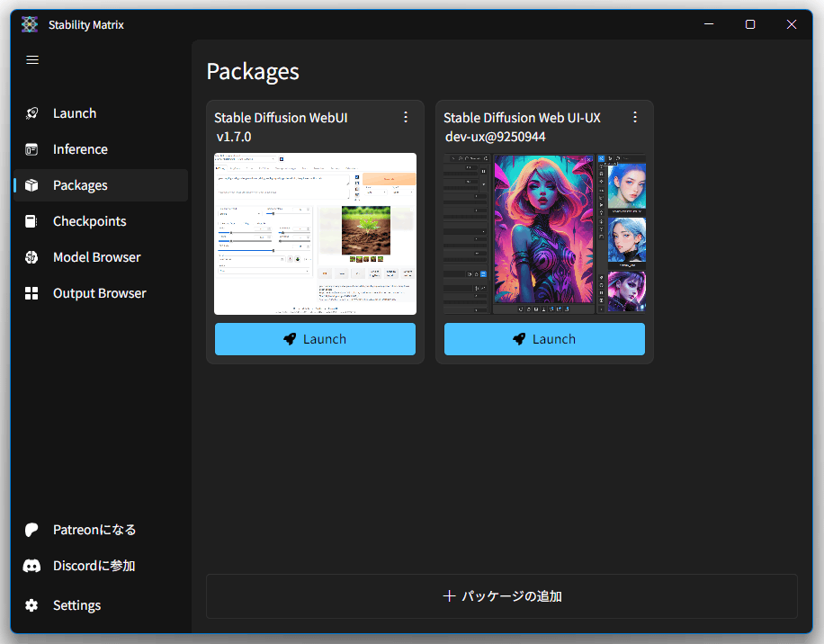The width and height of the screenshot is (824, 644).
Task: Click the Stable Diffusion WebUI preview thumbnail
Action: [316, 234]
